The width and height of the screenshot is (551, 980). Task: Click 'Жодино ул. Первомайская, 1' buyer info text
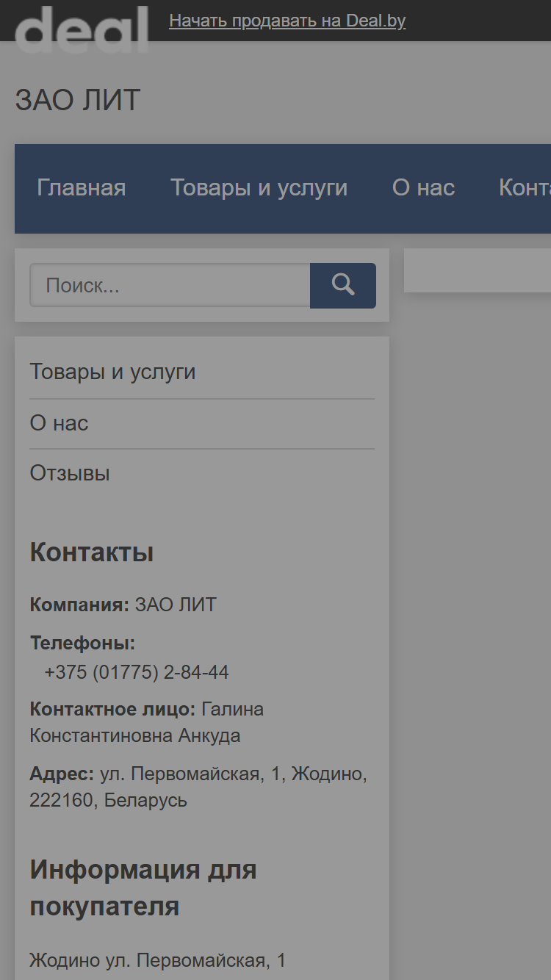pos(157,960)
